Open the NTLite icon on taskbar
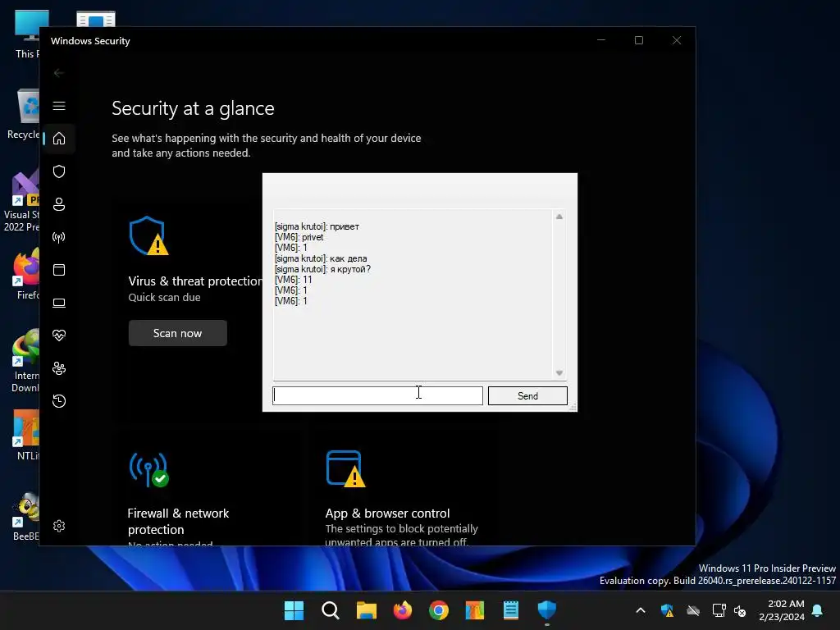The height and width of the screenshot is (630, 840). point(475,610)
